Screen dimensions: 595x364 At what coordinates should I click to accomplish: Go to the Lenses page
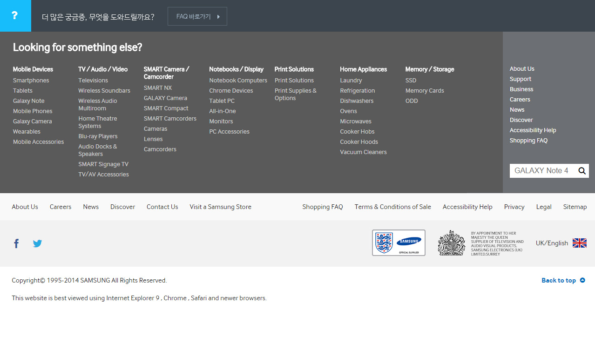[153, 139]
